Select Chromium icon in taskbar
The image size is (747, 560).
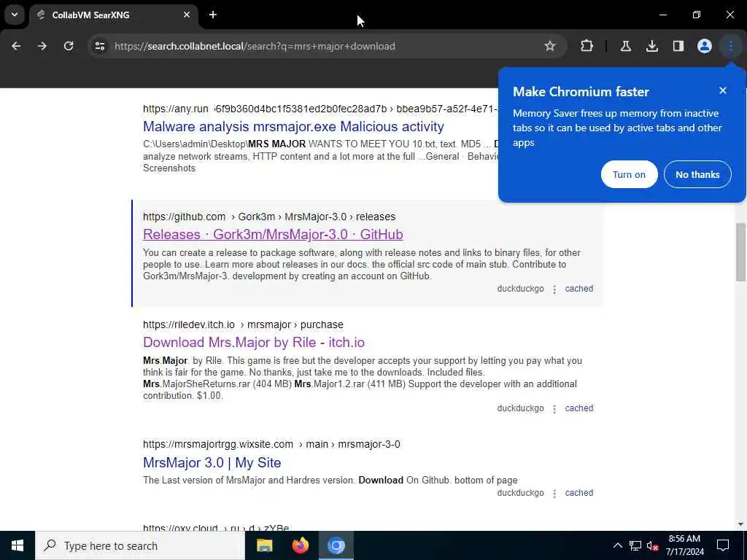coord(336,545)
